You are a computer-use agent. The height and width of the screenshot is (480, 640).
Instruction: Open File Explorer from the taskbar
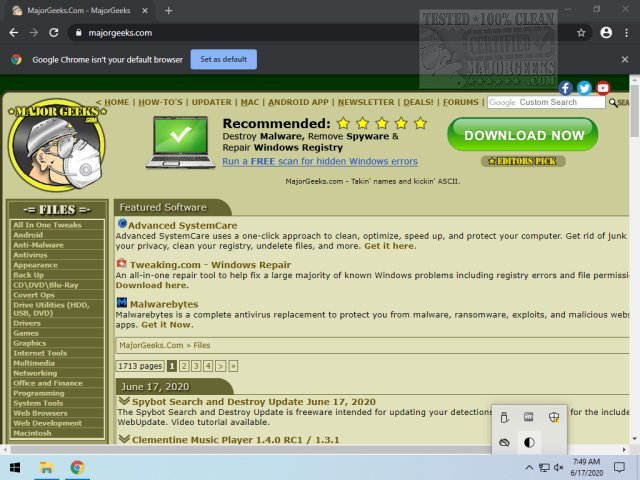point(47,467)
